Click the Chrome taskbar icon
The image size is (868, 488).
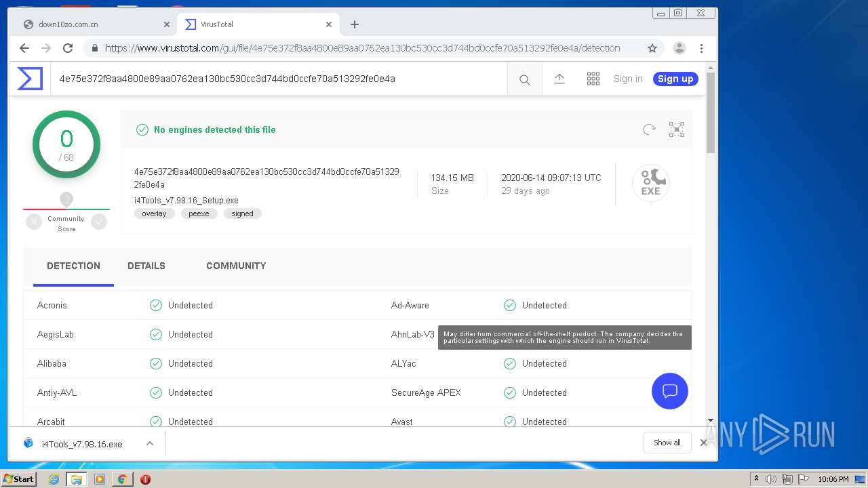point(122,479)
